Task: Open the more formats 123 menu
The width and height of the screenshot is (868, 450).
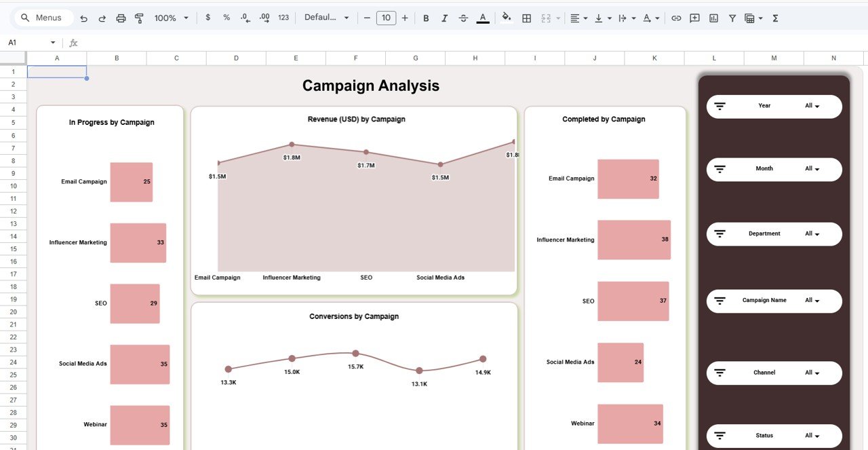Action: tap(283, 18)
